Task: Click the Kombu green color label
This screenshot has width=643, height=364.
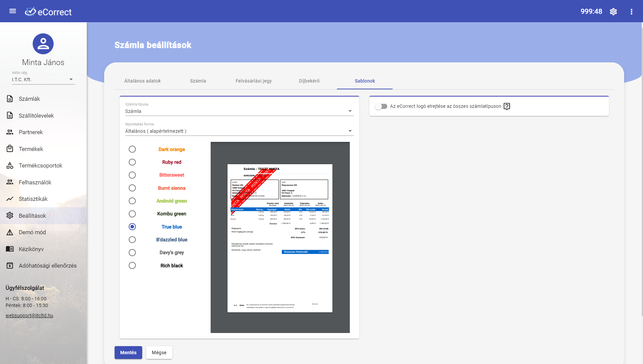Action: click(172, 214)
